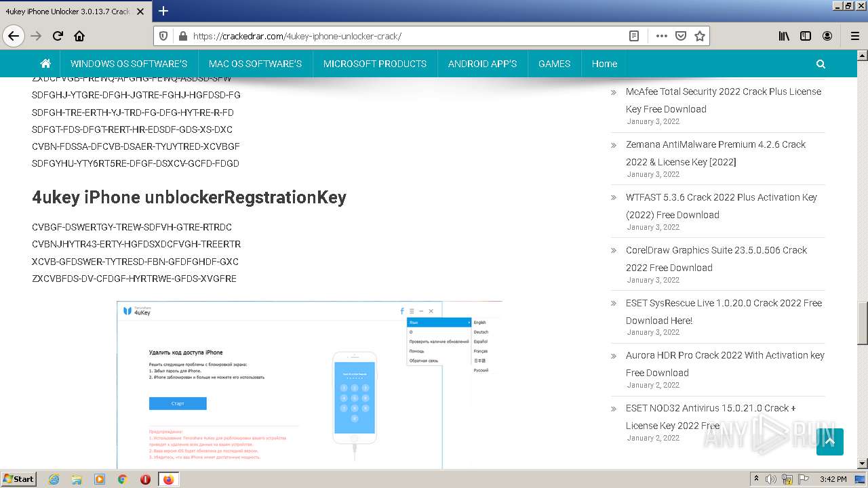Open WINDOWS OS SOFTWARE'S menu

pos(129,64)
